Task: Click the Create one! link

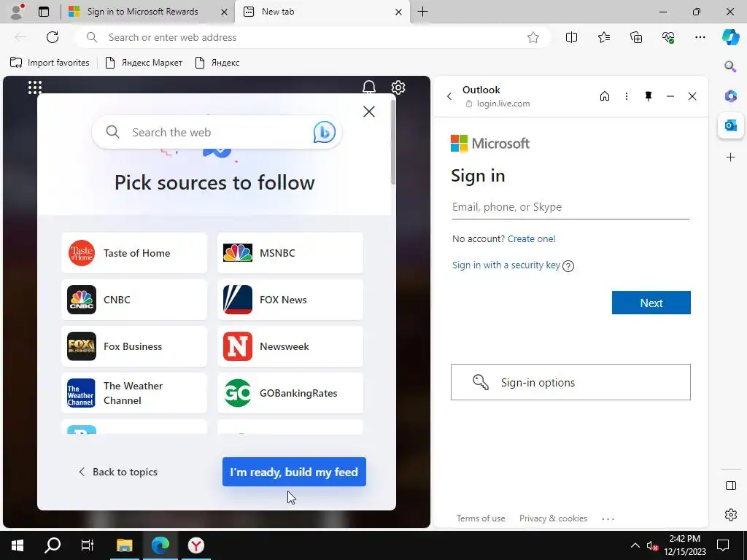Action: pos(532,238)
